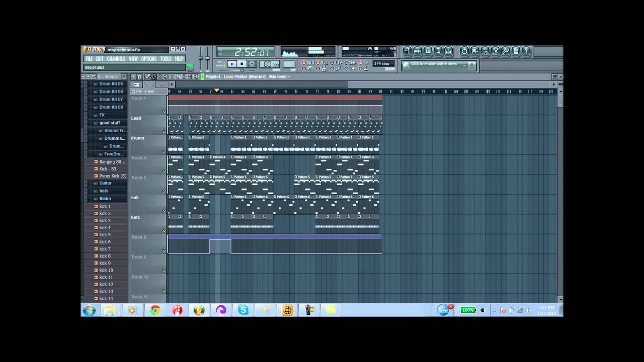Screen dimensions: 644x362
Task: Click the picker view icon above track list
Action: tap(136, 84)
